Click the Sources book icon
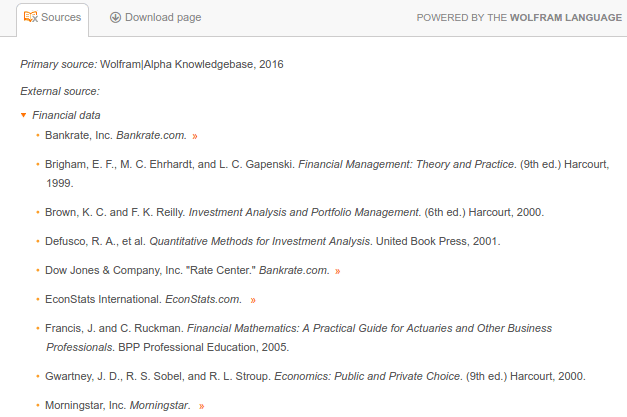Screen dimensions: 627x417 pyautogui.click(x=30, y=18)
